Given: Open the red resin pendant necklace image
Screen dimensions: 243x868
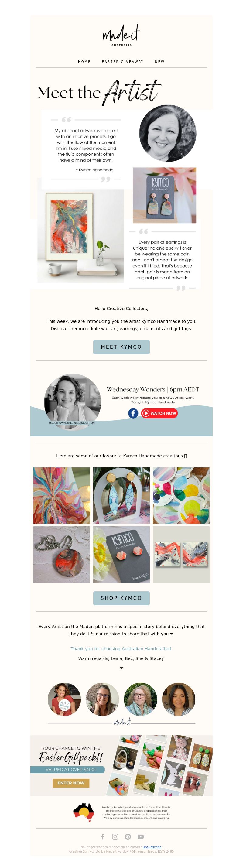Looking at the screenshot, I should click(x=62, y=555).
